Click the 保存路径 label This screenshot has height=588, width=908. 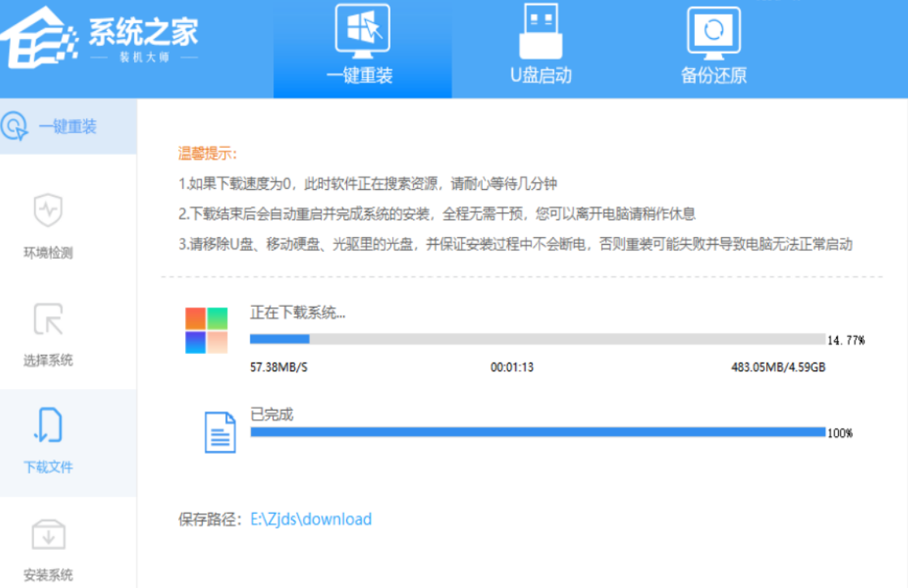coord(210,519)
